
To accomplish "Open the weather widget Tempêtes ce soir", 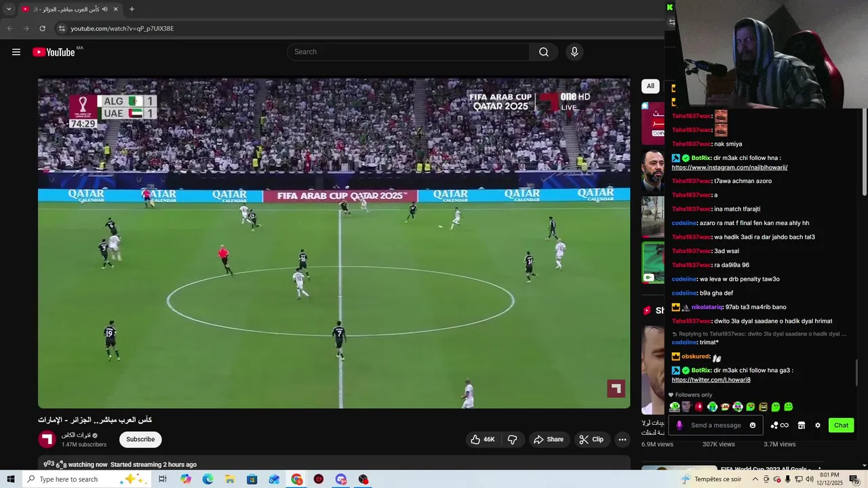I will 711,479.
